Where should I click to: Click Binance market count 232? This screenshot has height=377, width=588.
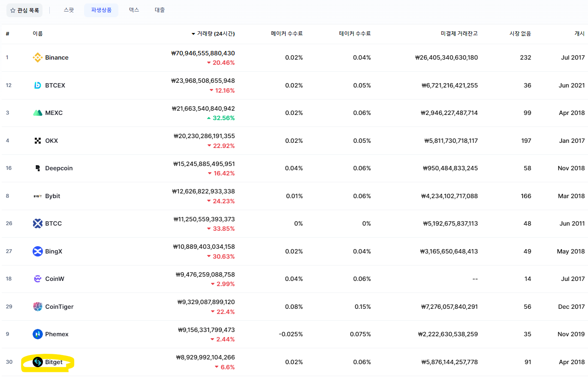tap(526, 57)
